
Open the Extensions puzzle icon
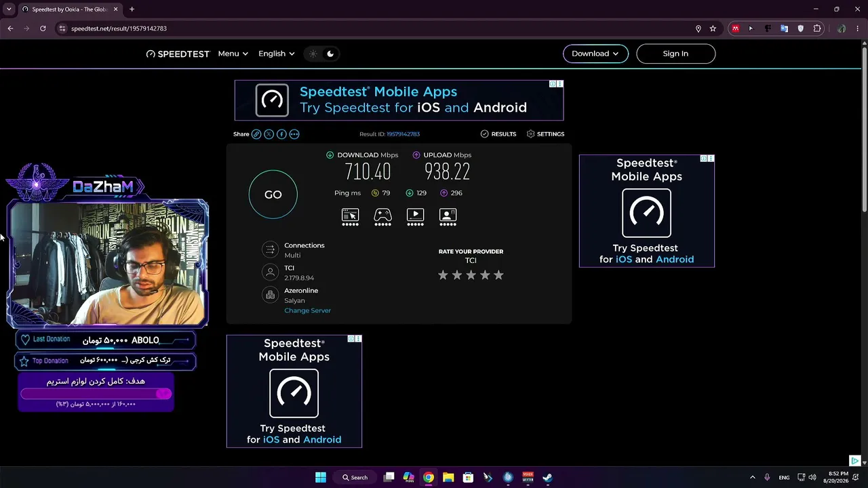click(817, 28)
